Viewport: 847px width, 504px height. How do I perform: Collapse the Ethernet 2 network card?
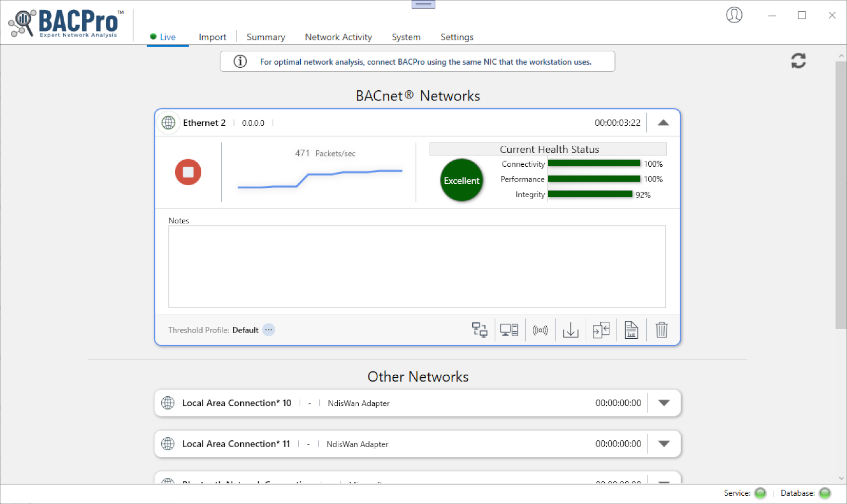click(x=663, y=123)
